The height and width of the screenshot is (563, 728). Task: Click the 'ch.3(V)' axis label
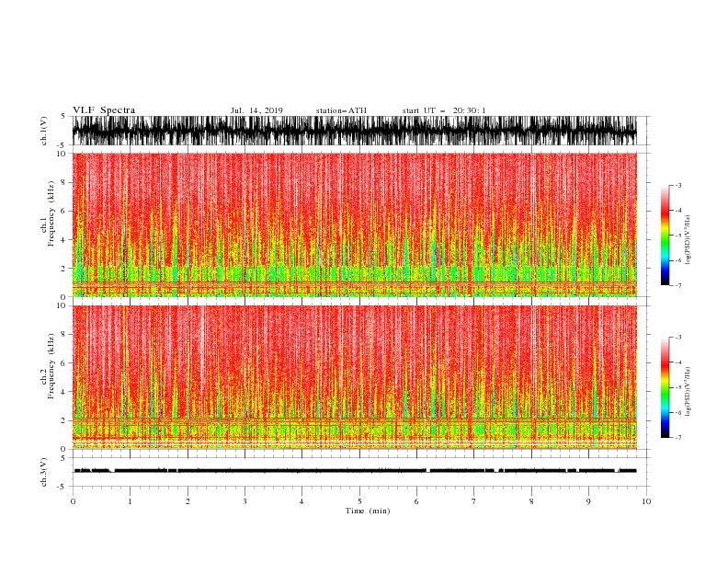pyautogui.click(x=44, y=472)
